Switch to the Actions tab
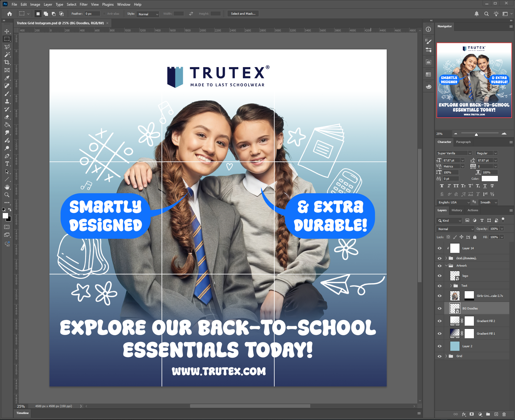 pyautogui.click(x=473, y=210)
